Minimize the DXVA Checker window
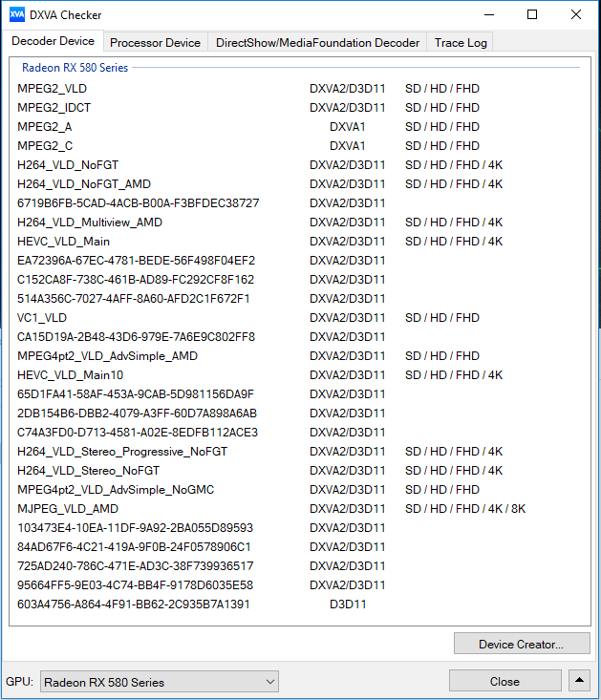This screenshot has width=601, height=700. 488,14
